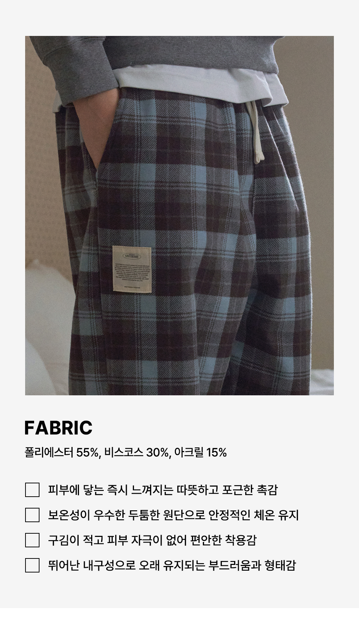This screenshot has width=359, height=644.
Task: Select the 아크릴 15% text
Action: [x=200, y=452]
